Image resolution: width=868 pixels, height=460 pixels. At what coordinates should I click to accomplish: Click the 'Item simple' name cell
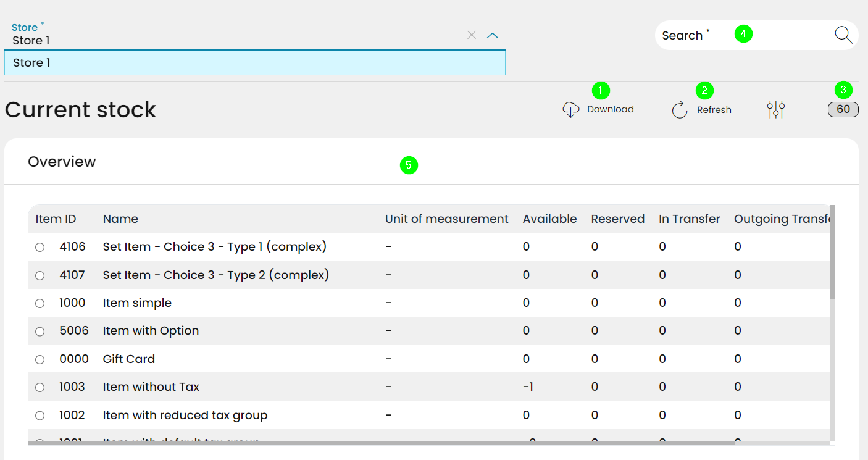pyautogui.click(x=137, y=303)
